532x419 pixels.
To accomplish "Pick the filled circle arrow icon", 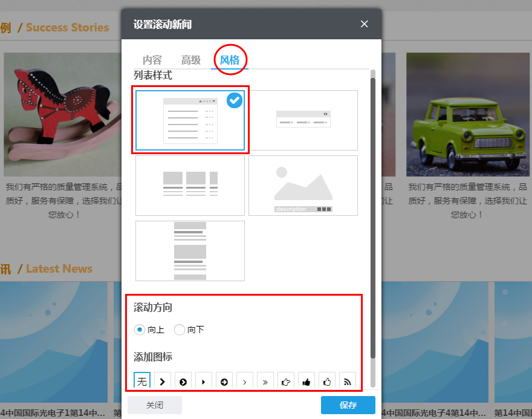I will (x=183, y=380).
